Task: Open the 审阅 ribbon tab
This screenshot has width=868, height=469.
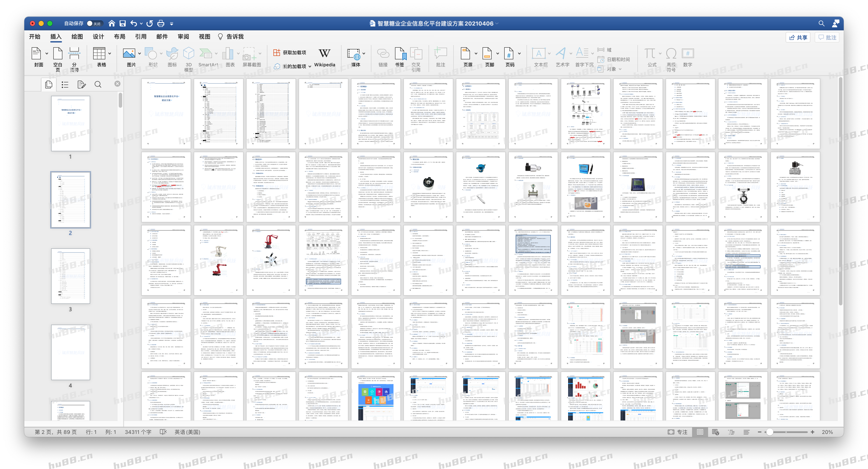Action: coord(183,37)
